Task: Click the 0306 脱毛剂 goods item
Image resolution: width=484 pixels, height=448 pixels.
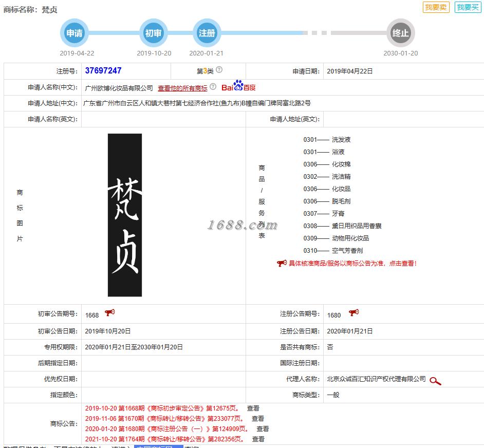Action: pyautogui.click(x=327, y=201)
